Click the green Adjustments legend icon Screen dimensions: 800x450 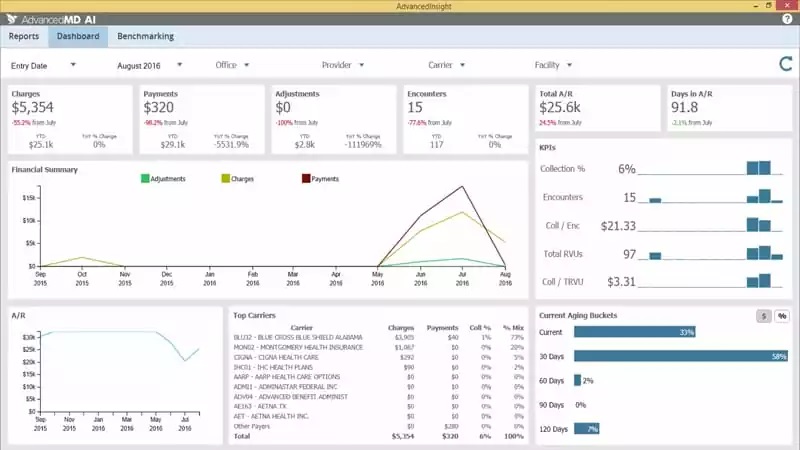pyautogui.click(x=145, y=179)
